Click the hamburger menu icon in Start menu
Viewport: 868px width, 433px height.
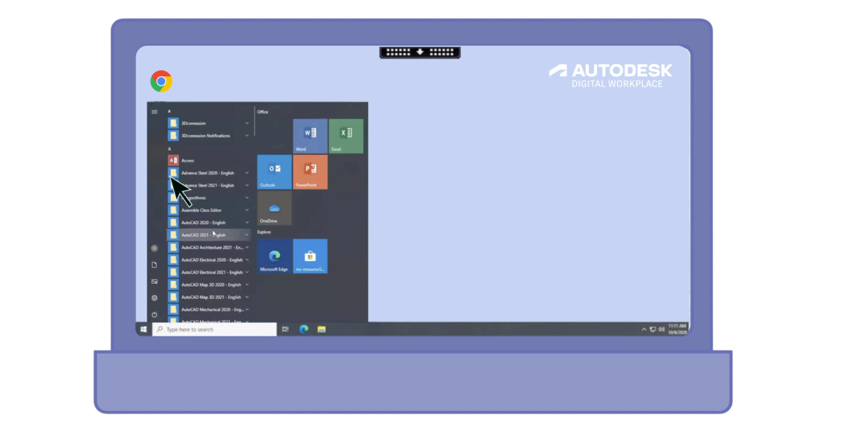pos(154,112)
